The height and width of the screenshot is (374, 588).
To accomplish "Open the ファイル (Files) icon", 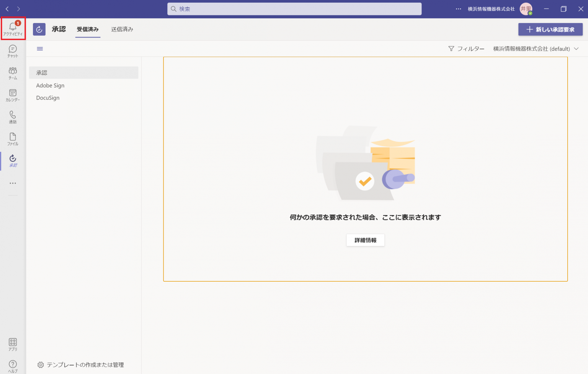I will coord(13,138).
